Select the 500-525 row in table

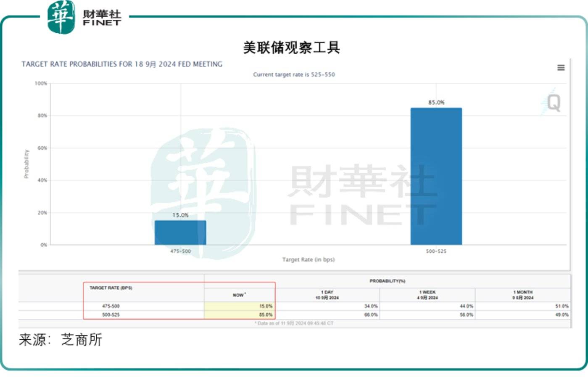coord(111,315)
